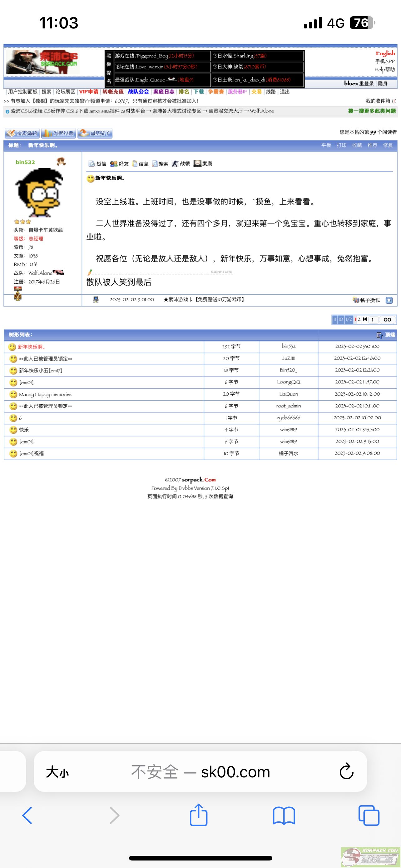The image size is (401, 868).
Task: Click the medal icon under bin532's profile
Action: coord(18,294)
